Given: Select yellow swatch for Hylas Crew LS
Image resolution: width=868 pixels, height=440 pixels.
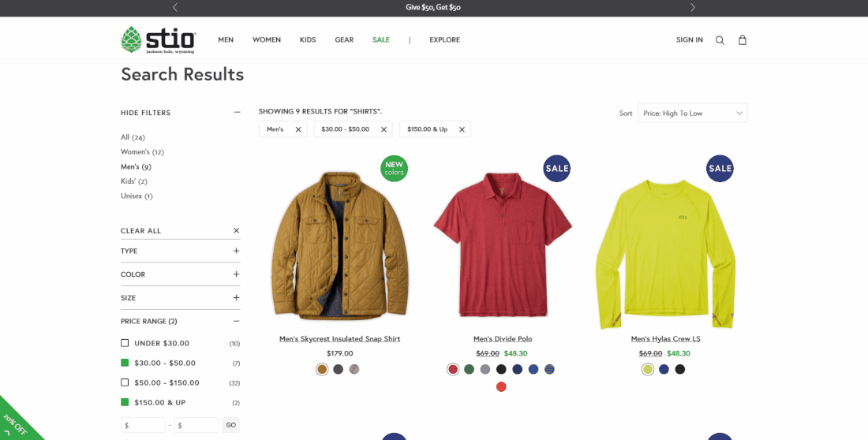Looking at the screenshot, I should point(648,369).
